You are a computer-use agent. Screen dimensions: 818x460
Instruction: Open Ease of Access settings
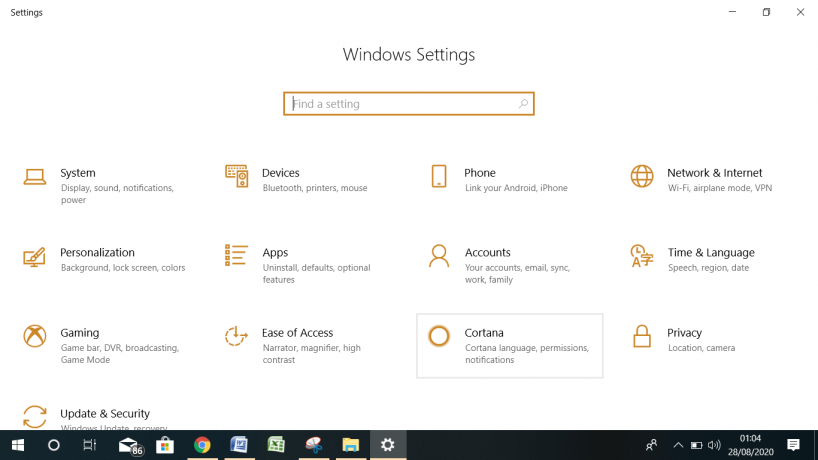[297, 334]
